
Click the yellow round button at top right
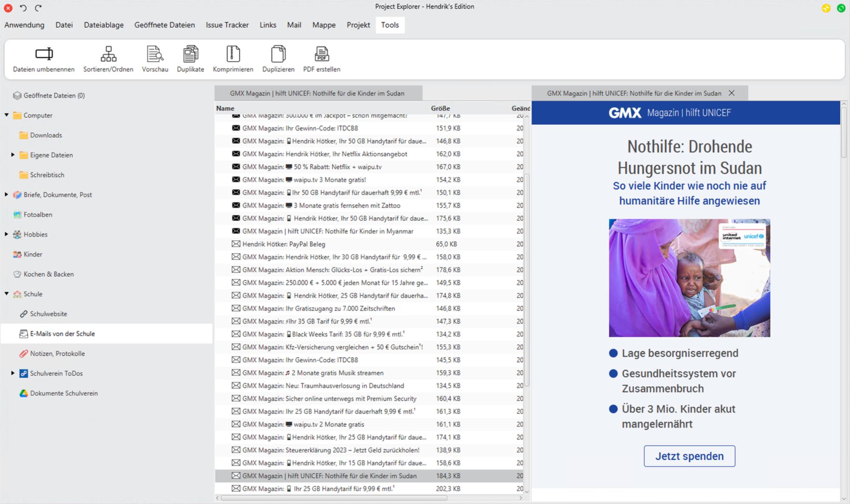826,8
